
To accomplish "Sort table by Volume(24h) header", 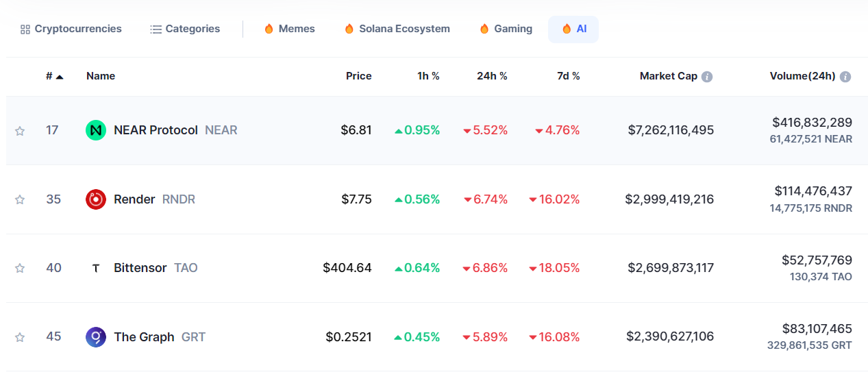I will tap(803, 76).
